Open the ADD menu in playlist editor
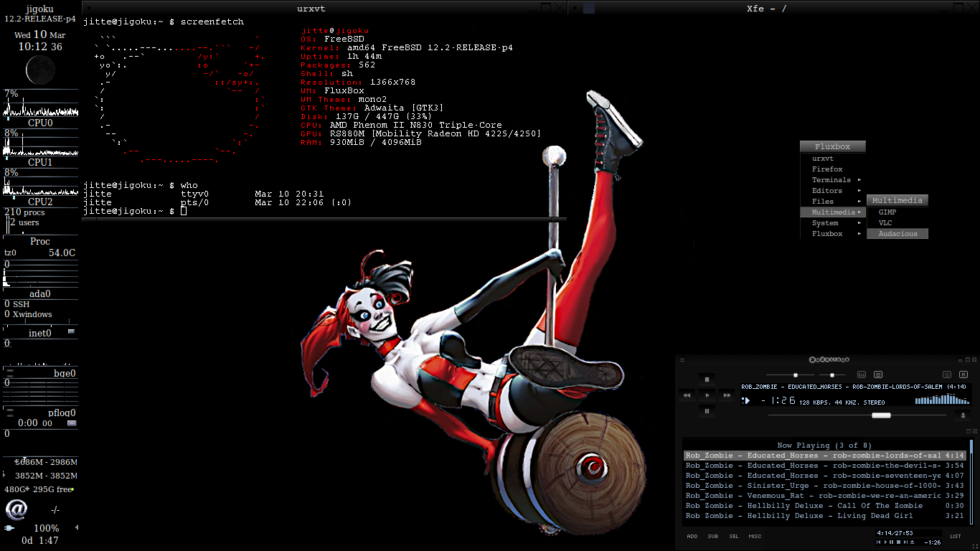This screenshot has width=980, height=551. click(x=692, y=536)
